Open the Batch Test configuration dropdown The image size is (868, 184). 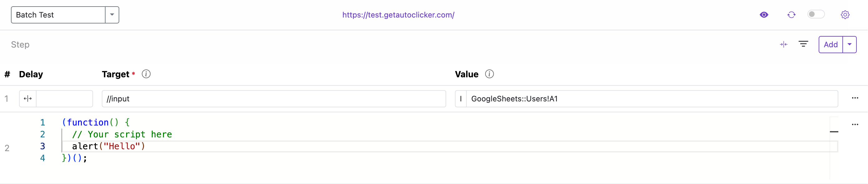point(112,15)
